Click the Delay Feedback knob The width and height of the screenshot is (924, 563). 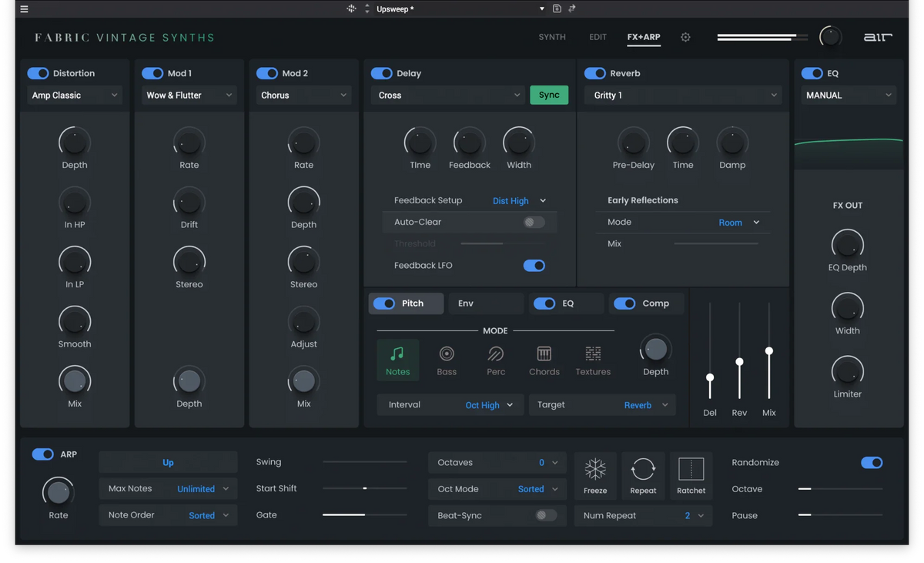(x=469, y=142)
